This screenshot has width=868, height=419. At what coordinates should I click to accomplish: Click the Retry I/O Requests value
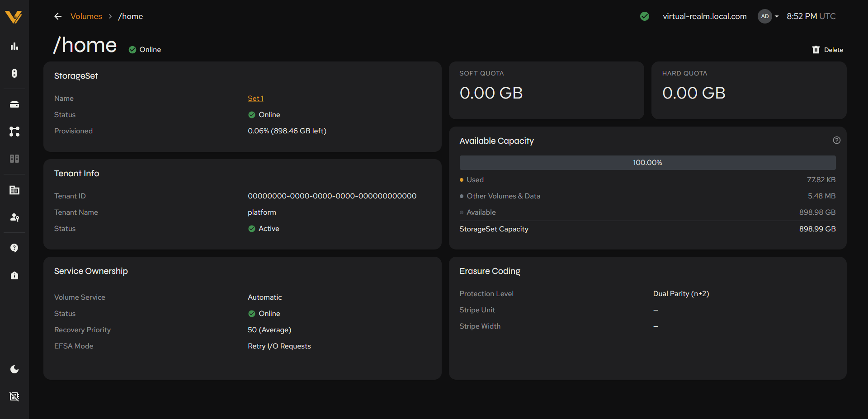click(279, 346)
